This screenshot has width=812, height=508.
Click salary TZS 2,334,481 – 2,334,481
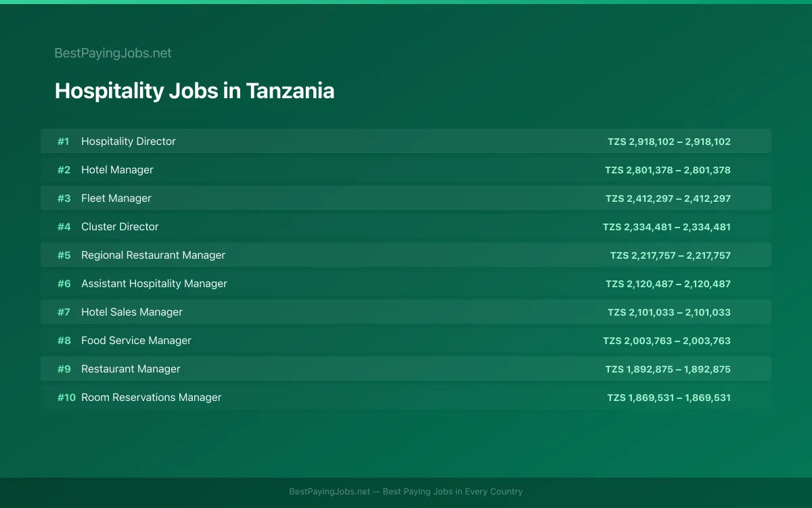click(667, 227)
